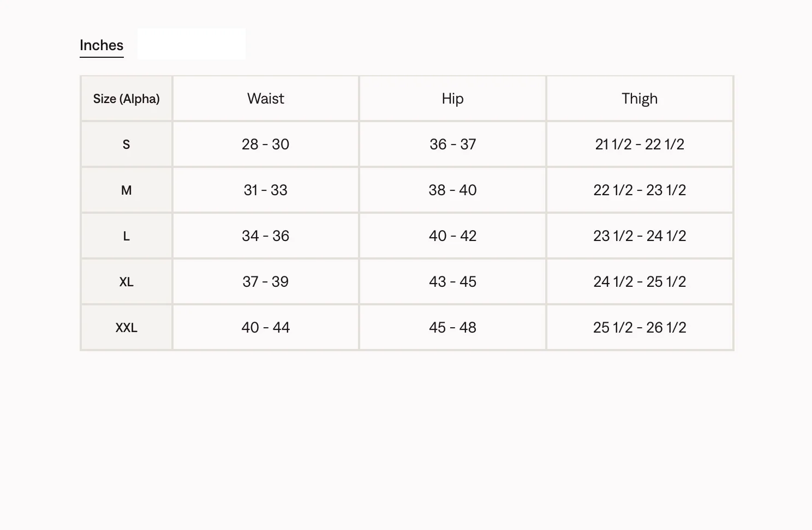Click the 28 - 30 waist cell
Viewport: 812px width, 530px height.
coord(266,144)
